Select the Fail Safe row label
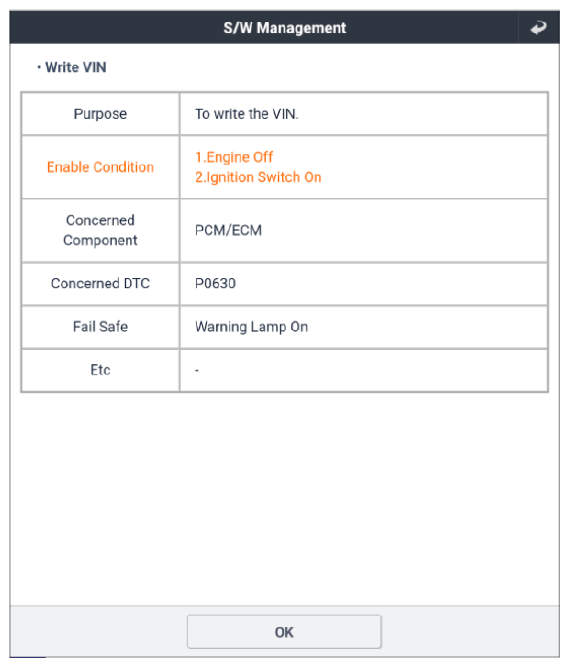Screen dimensions: 569x667 pyautogui.click(x=100, y=327)
